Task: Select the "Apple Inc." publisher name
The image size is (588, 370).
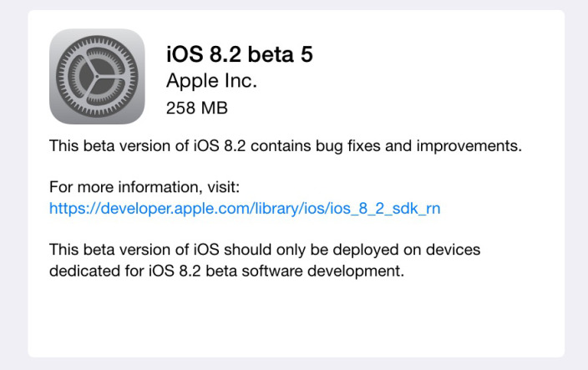Action: 211,81
